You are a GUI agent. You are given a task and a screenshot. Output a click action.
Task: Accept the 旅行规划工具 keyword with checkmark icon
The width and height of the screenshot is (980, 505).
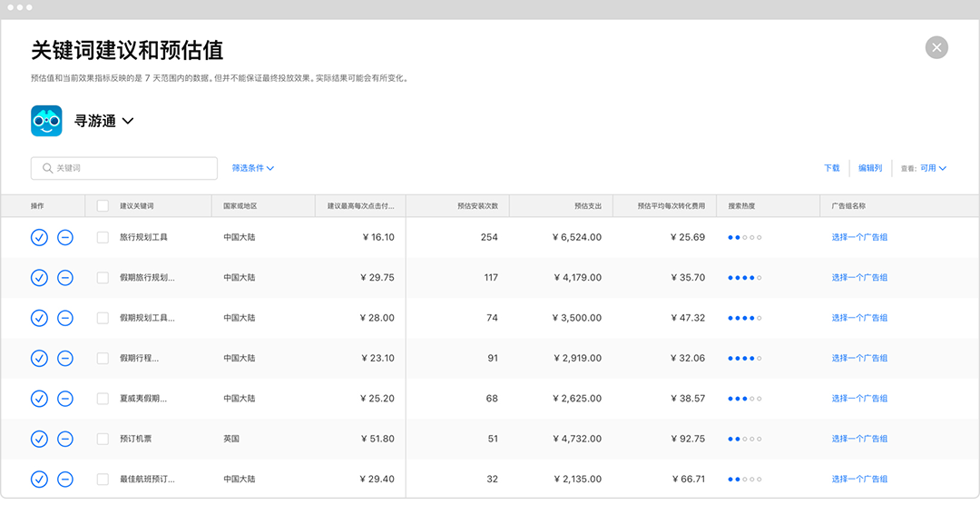(x=39, y=237)
